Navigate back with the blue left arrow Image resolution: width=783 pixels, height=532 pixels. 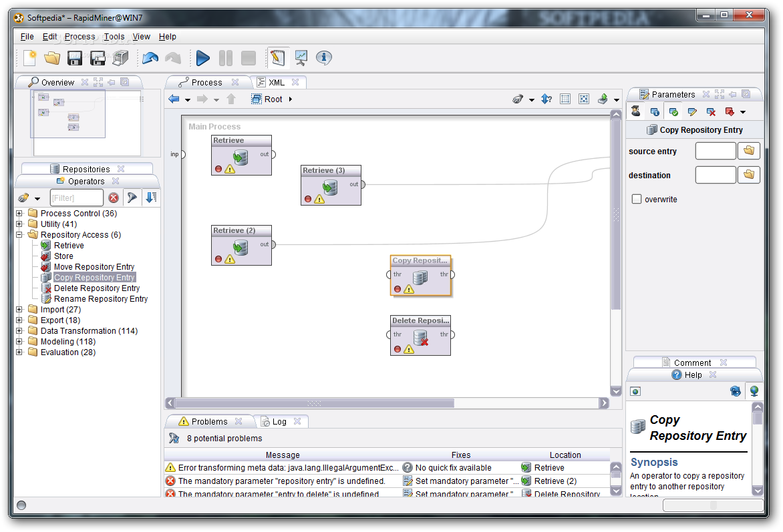174,99
